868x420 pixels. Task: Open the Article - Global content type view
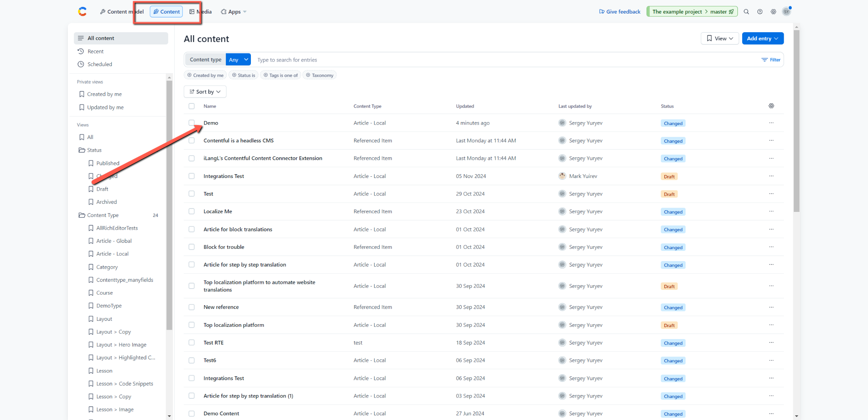coord(114,241)
